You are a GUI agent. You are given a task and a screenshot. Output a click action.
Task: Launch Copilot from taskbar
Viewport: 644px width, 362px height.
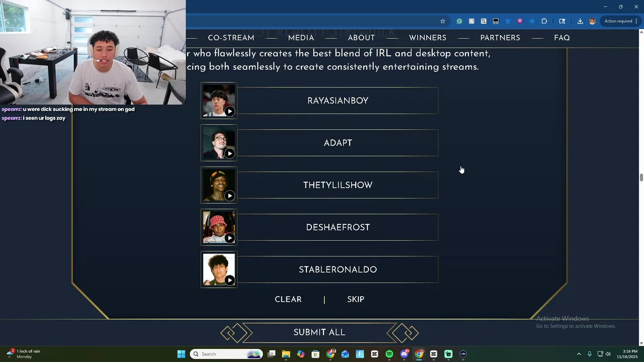(301, 354)
